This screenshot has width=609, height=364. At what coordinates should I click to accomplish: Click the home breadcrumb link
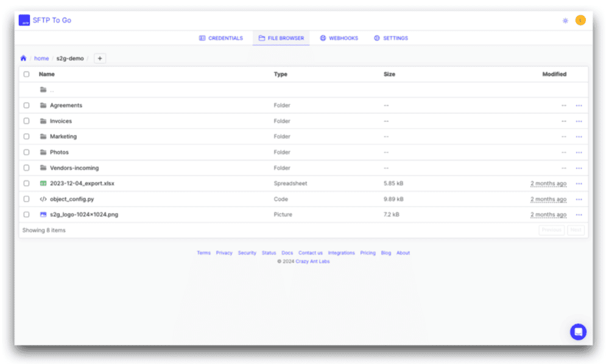[x=41, y=58]
